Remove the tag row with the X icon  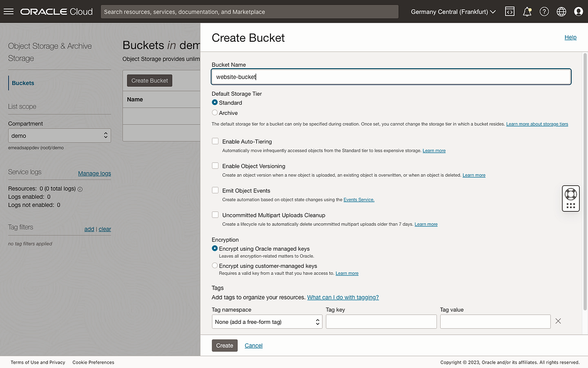pyautogui.click(x=558, y=321)
